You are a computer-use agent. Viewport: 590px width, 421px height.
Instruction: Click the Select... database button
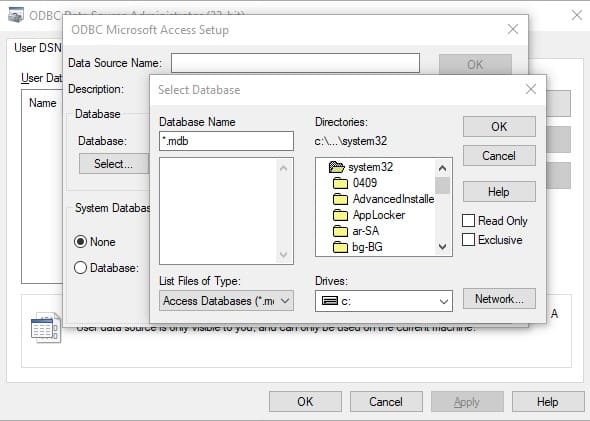pyautogui.click(x=113, y=164)
